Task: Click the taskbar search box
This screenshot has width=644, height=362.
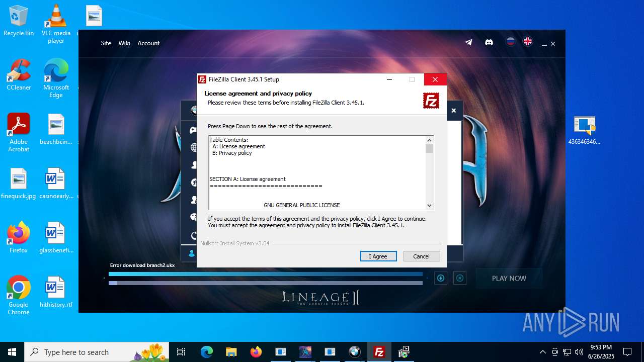Action: (98, 352)
